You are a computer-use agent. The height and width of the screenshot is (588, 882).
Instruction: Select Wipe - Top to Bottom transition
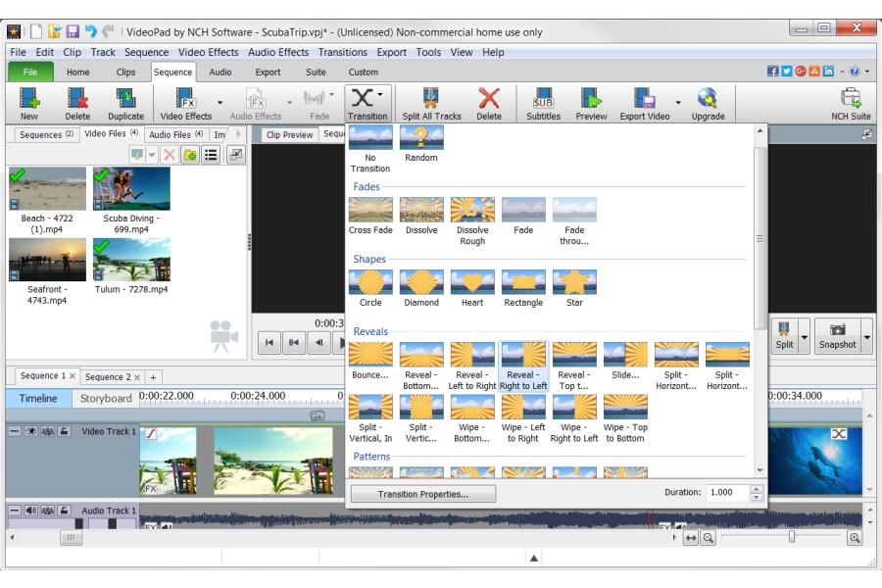tap(625, 418)
